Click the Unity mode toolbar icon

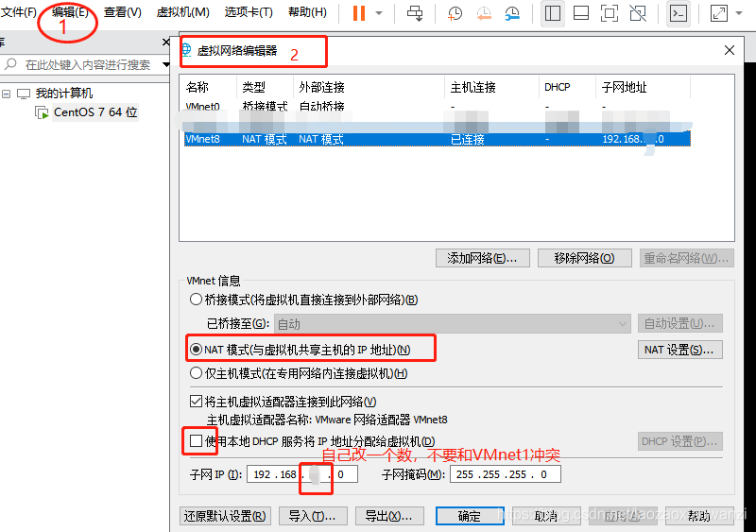pyautogui.click(x=638, y=13)
